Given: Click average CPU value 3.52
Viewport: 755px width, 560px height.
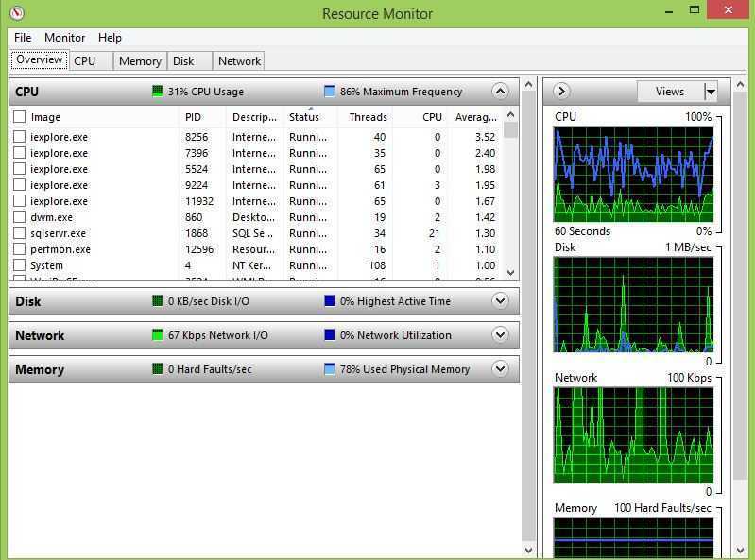Looking at the screenshot, I should click(x=485, y=137).
